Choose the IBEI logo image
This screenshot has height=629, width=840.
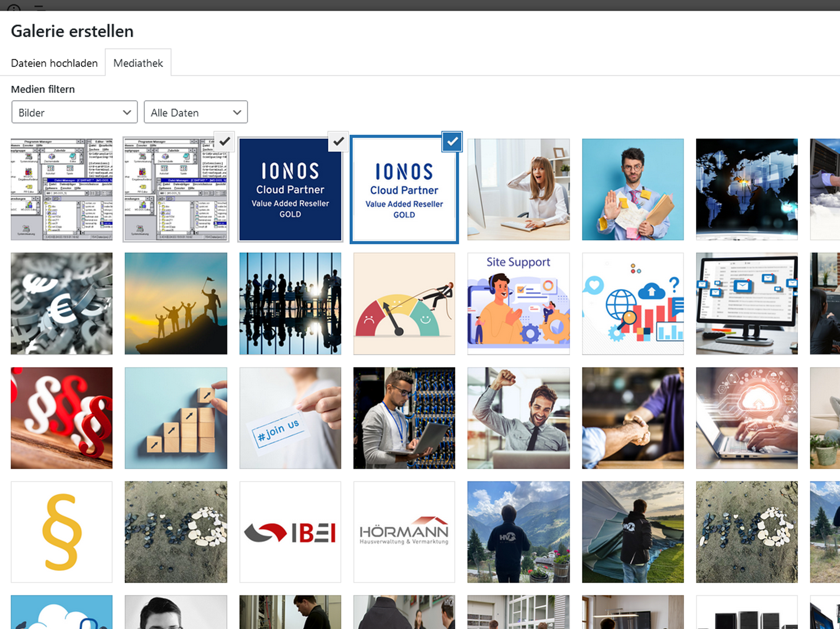(290, 532)
